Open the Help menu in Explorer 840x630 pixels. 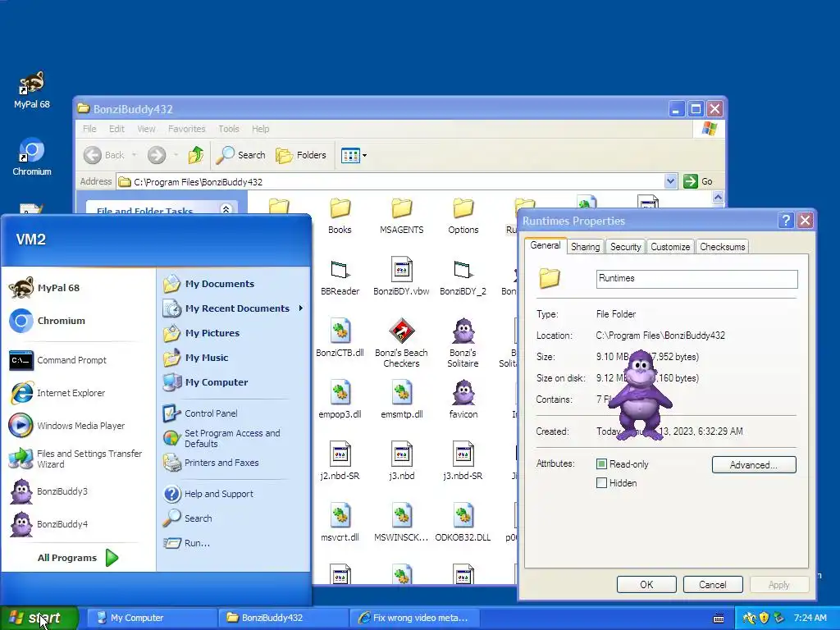260,129
